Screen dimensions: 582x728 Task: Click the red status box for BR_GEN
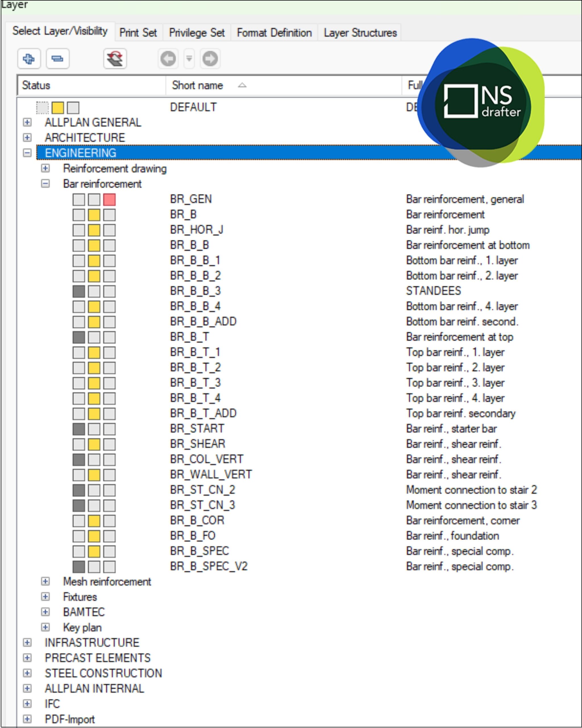(x=109, y=200)
